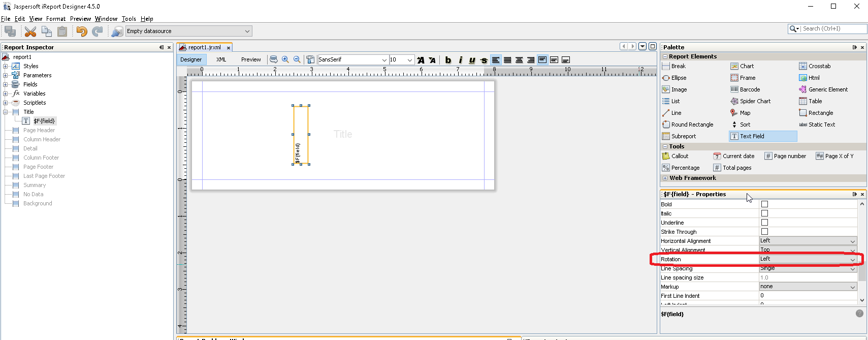Collapse the Report Elements palette section
Image resolution: width=868 pixels, height=340 pixels.
665,56
